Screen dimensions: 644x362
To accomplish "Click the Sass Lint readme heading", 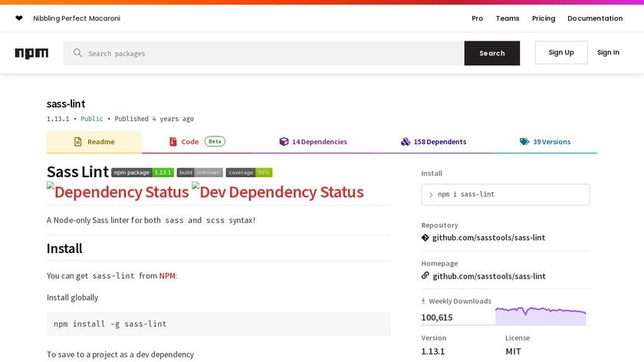I will click(x=77, y=172).
